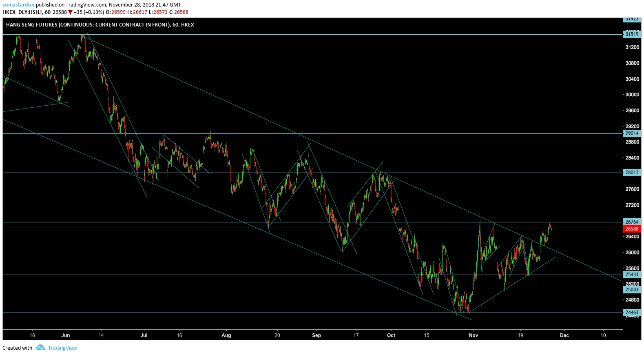Select the 25043 price level label

(632, 290)
